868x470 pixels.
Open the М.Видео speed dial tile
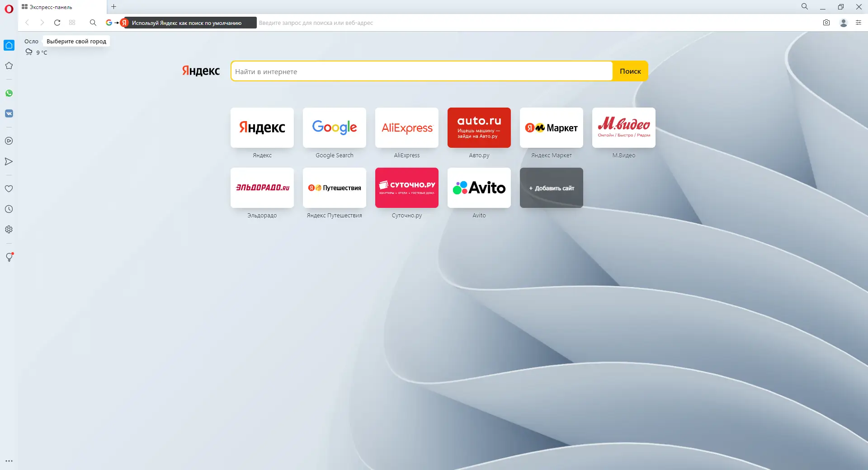624,127
